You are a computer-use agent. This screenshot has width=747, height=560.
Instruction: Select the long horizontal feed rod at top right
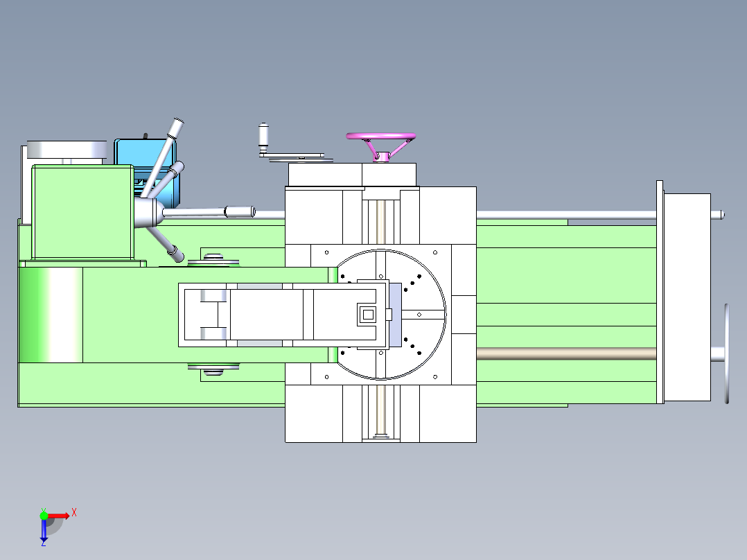click(x=566, y=215)
